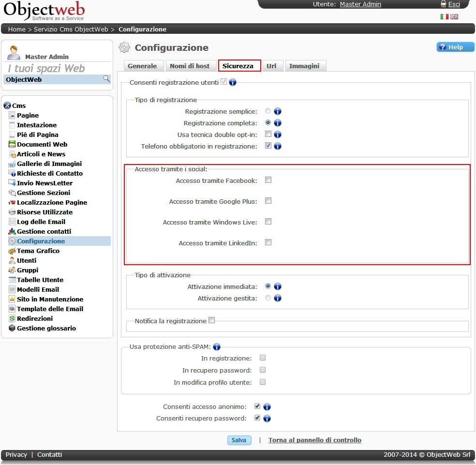This screenshot has height=465, width=476.
Task: Switch to the Immagini tab
Action: 304,66
